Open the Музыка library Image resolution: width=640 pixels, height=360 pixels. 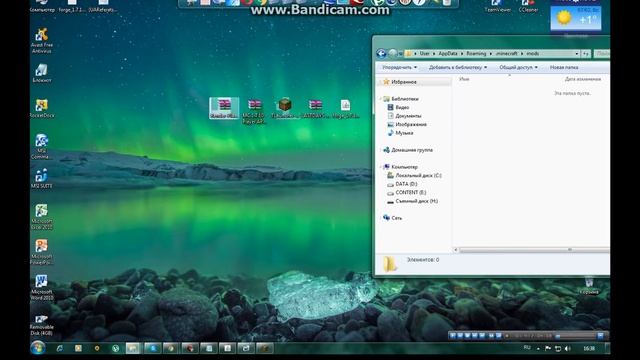pyautogui.click(x=404, y=133)
